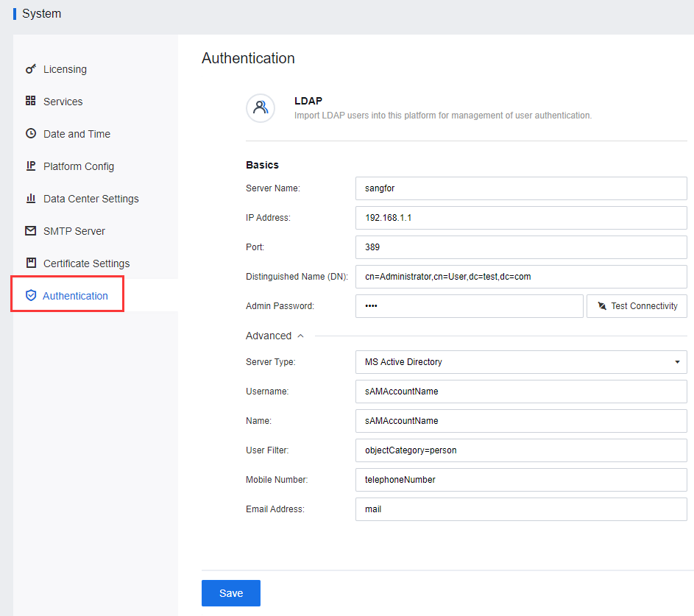
Task: Click the Authentication shield icon
Action: (x=30, y=295)
